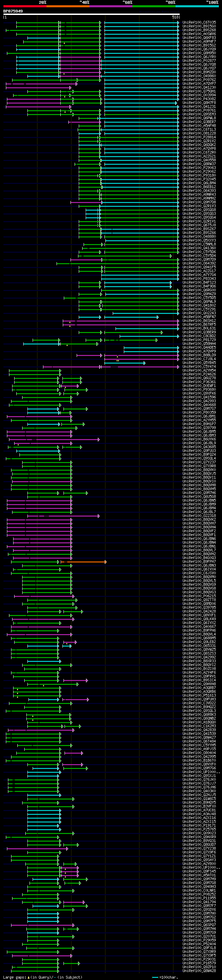Choose the UniRef100_P08252 label
This screenshot has height=980, width=222.
coord(199,894)
